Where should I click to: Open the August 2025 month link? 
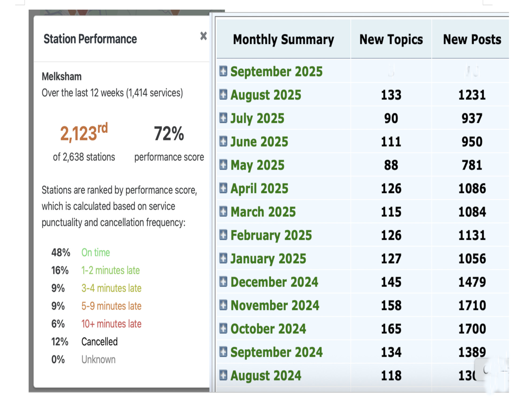(266, 95)
